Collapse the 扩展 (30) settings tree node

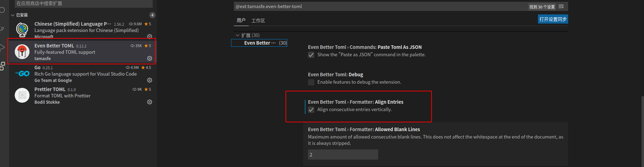[x=237, y=35]
